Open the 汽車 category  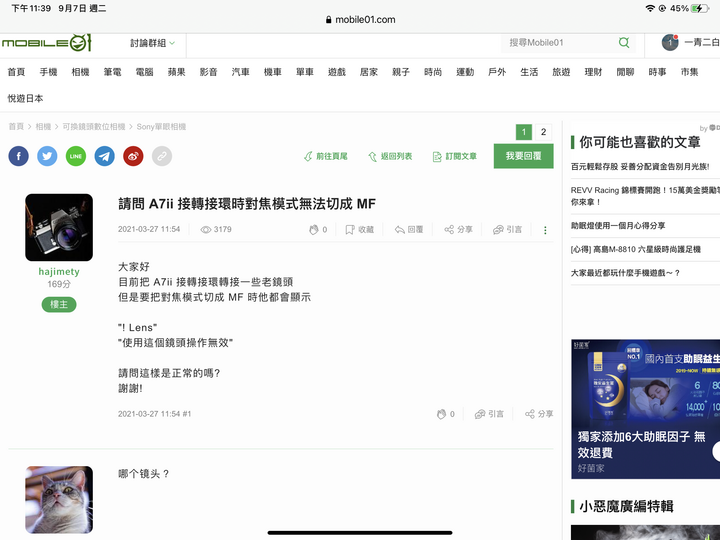point(241,72)
